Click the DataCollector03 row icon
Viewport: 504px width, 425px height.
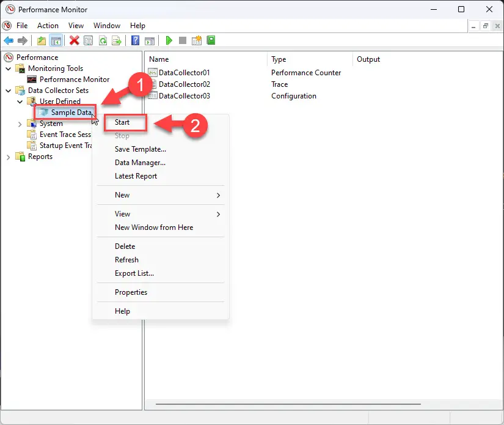(153, 95)
